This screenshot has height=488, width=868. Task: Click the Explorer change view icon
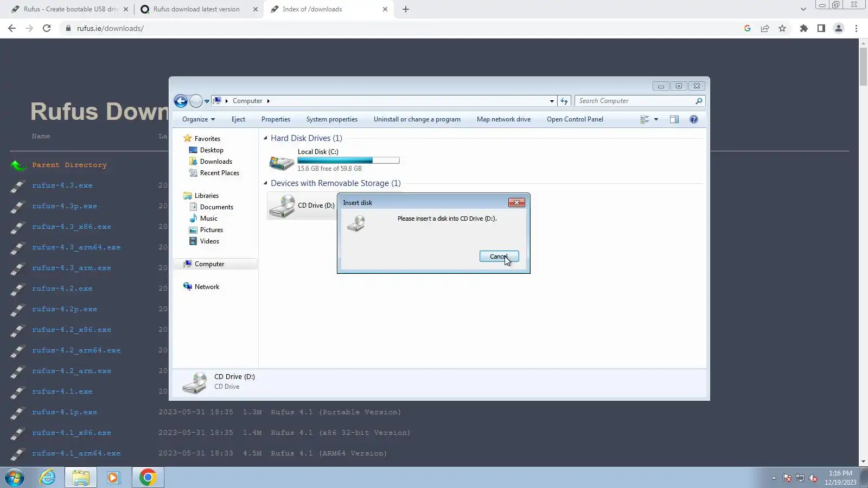[644, 119]
